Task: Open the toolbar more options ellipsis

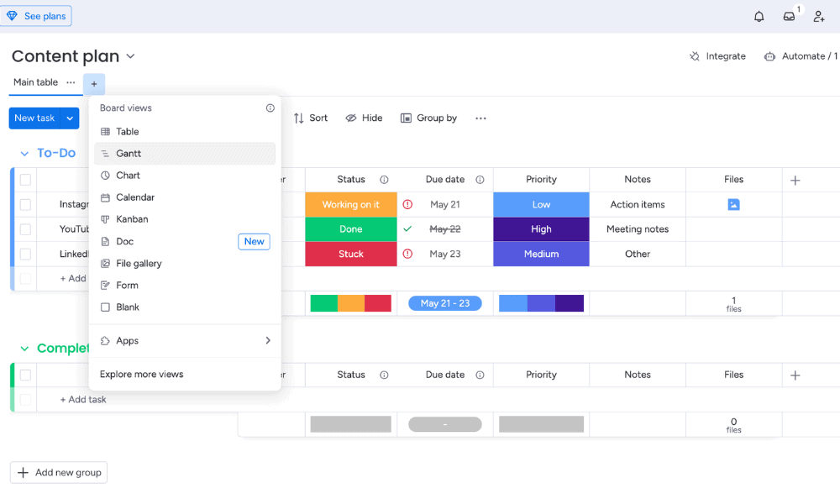Action: (480, 118)
